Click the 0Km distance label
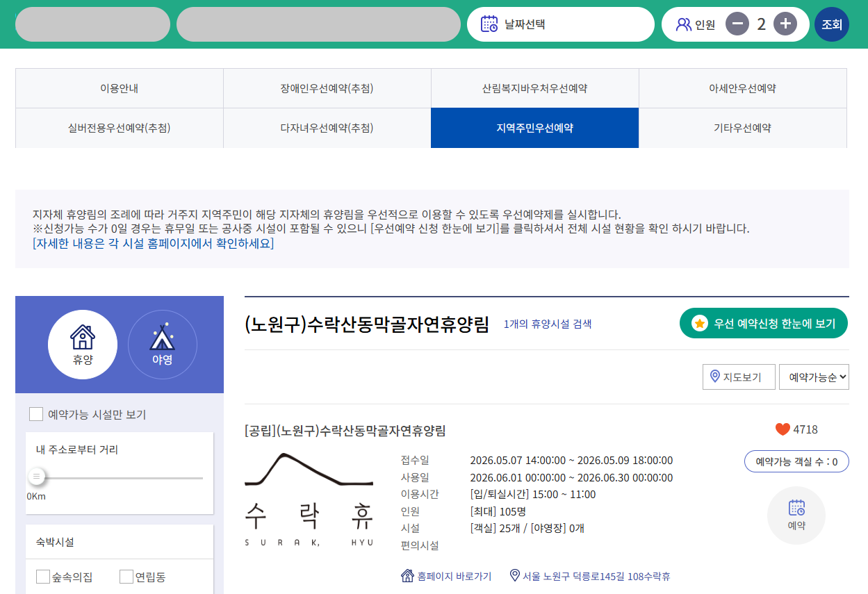This screenshot has height=594, width=868. tap(36, 497)
